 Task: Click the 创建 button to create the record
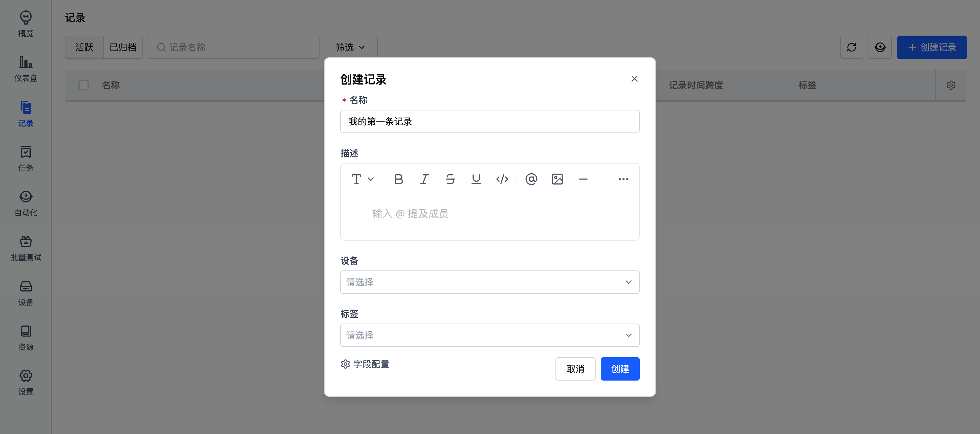tap(620, 369)
